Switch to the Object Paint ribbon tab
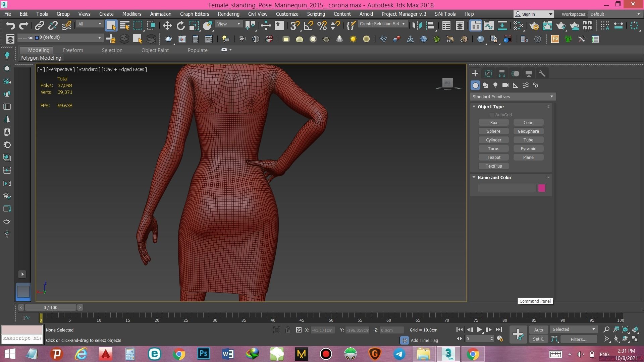The width and height of the screenshot is (644, 362). (x=155, y=50)
